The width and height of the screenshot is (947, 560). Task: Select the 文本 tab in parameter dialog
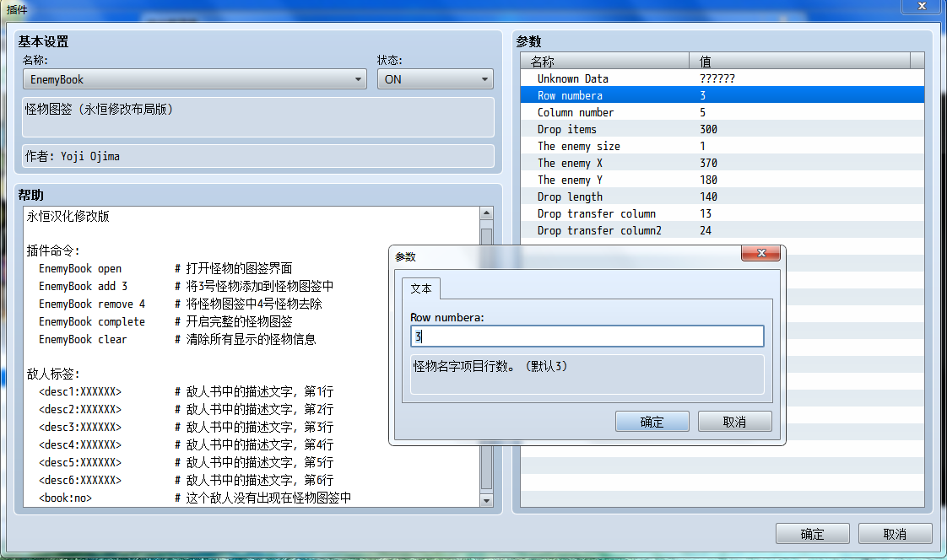coord(421,288)
